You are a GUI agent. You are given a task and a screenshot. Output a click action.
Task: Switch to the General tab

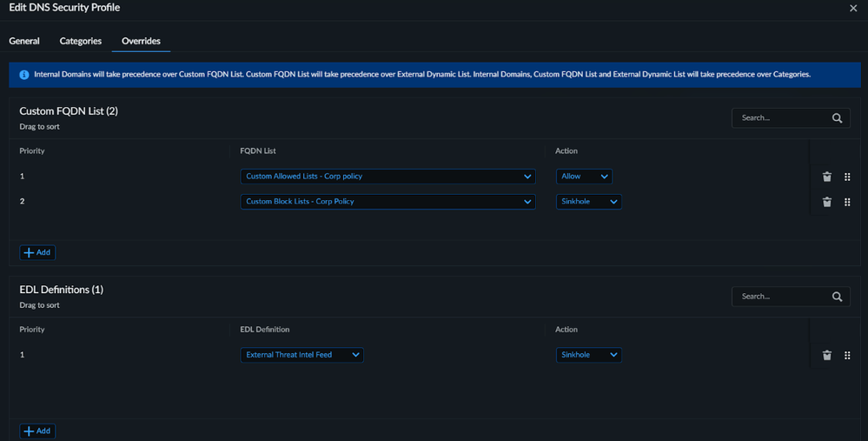[x=24, y=41]
